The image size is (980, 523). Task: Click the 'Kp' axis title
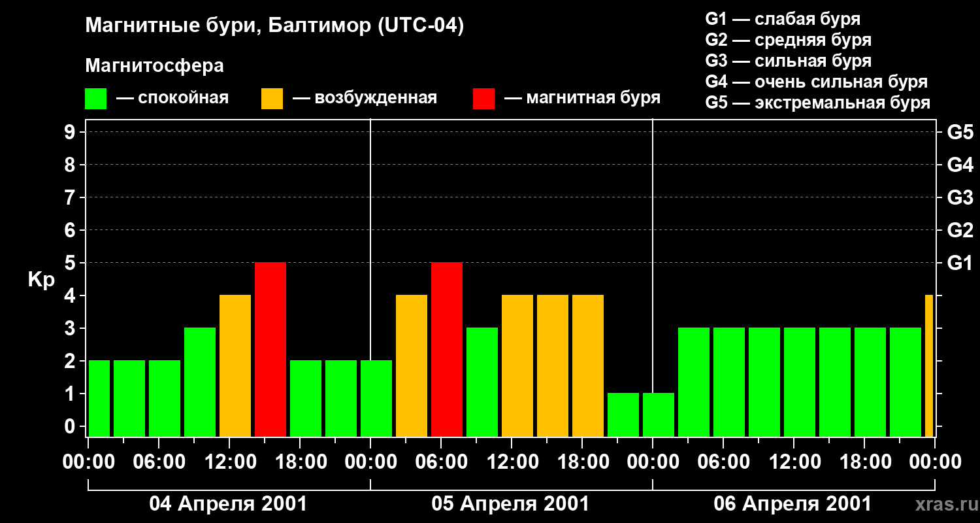[x=42, y=280]
